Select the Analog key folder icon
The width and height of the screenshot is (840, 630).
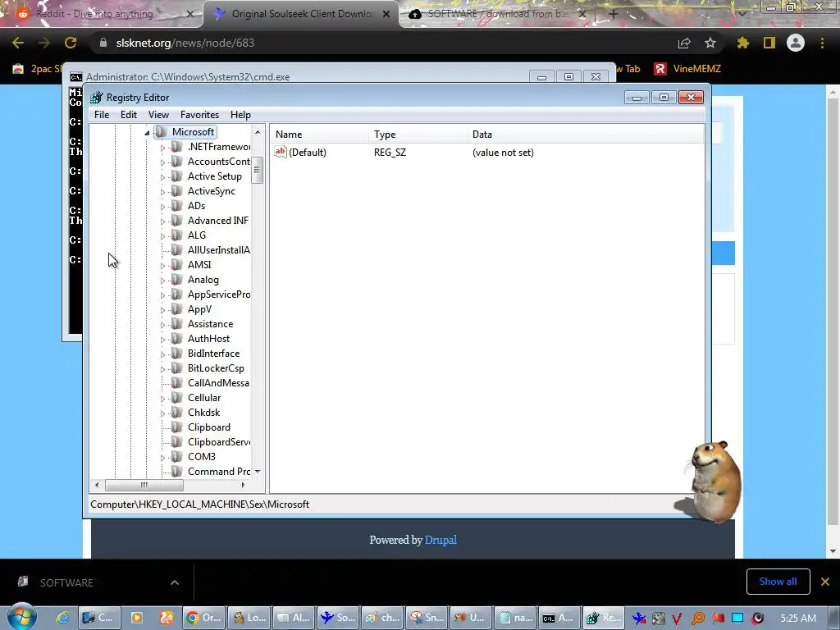coord(177,280)
